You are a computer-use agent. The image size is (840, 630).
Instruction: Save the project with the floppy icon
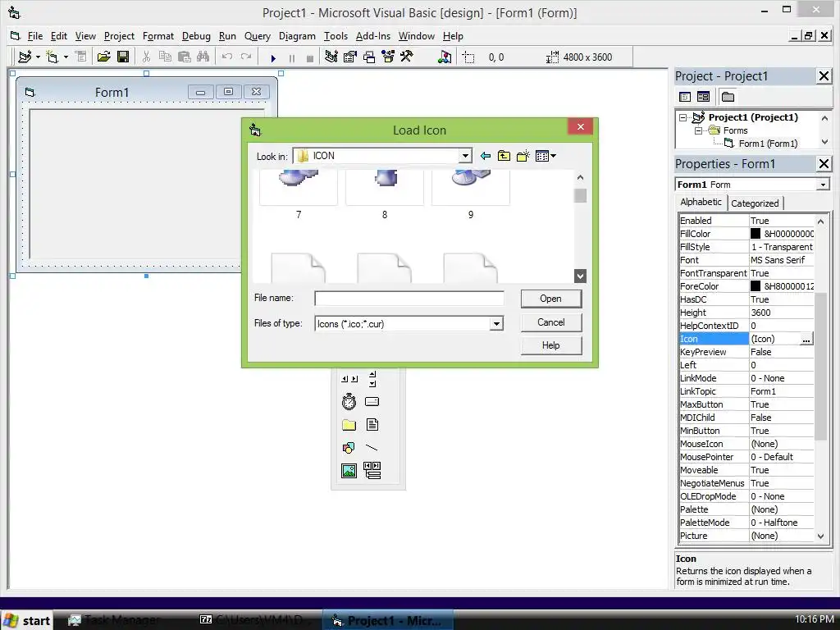[x=123, y=57]
